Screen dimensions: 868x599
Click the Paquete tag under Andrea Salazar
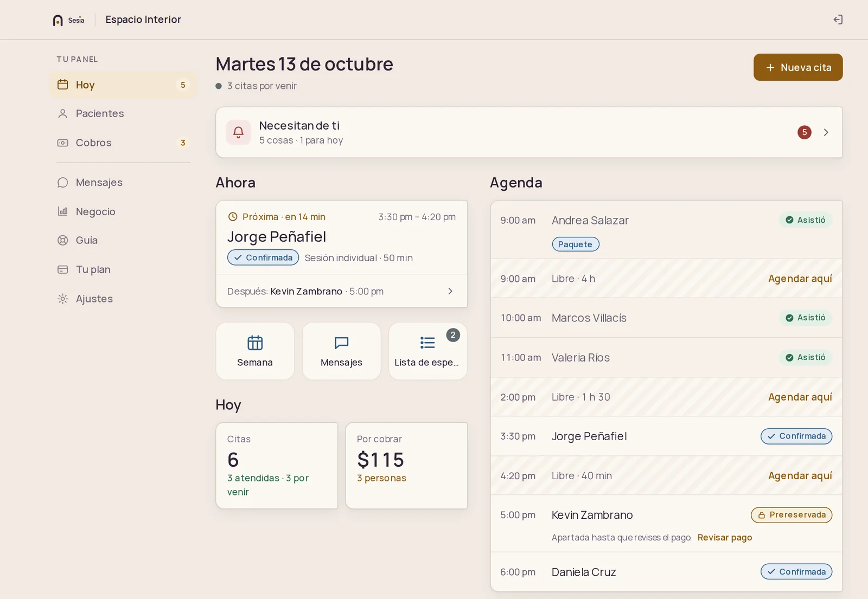pos(576,244)
